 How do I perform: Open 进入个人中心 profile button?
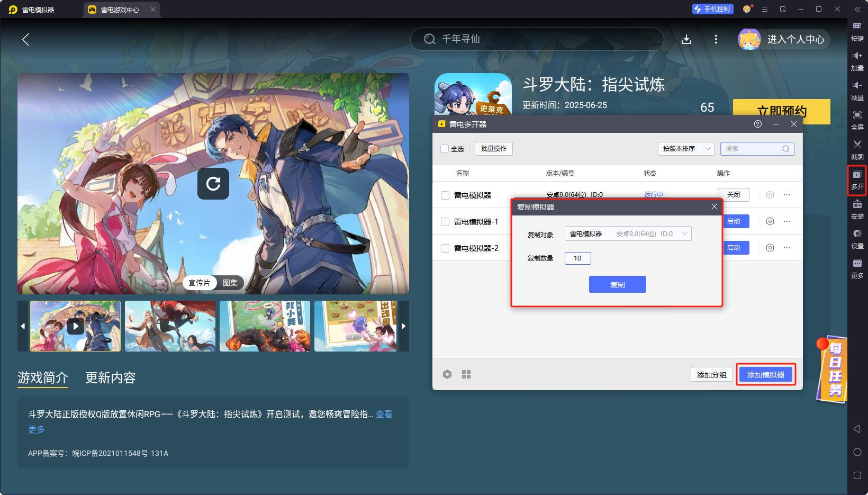784,39
